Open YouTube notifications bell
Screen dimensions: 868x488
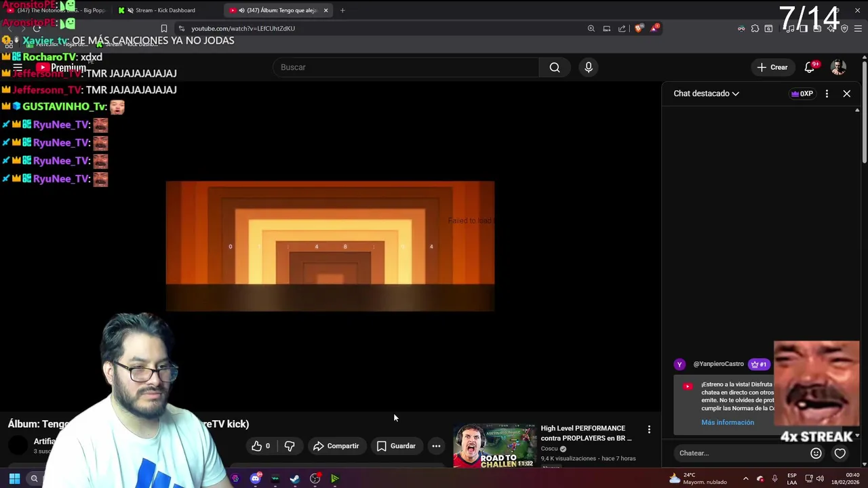pyautogui.click(x=810, y=67)
